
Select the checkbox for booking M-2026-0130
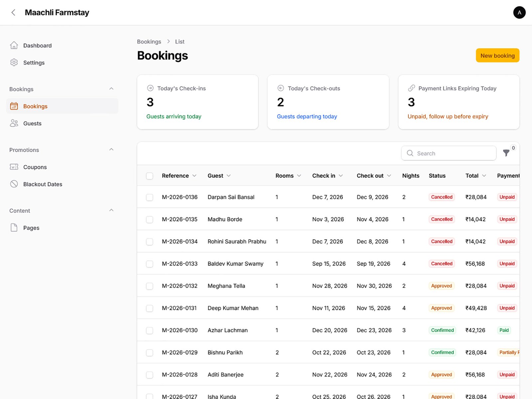[x=150, y=331]
